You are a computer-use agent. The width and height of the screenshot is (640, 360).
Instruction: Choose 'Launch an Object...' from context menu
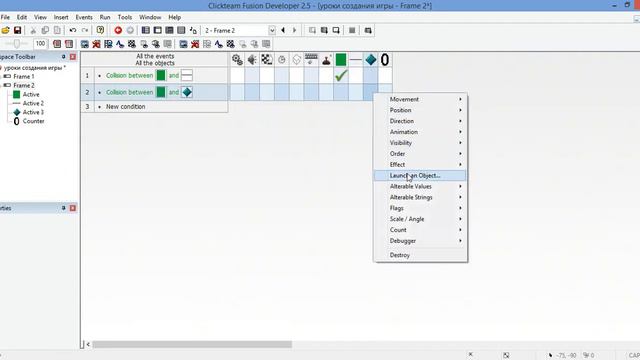coord(420,176)
